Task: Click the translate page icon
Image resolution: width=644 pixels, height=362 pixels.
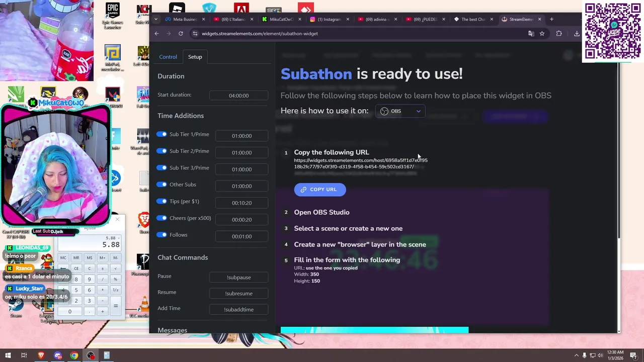Action: [531, 34]
